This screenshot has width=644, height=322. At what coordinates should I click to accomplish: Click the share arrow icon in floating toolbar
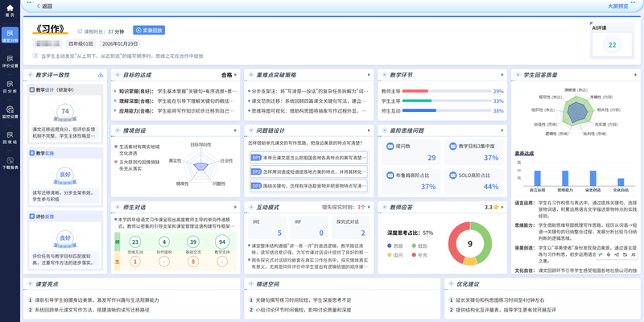tap(617, 254)
